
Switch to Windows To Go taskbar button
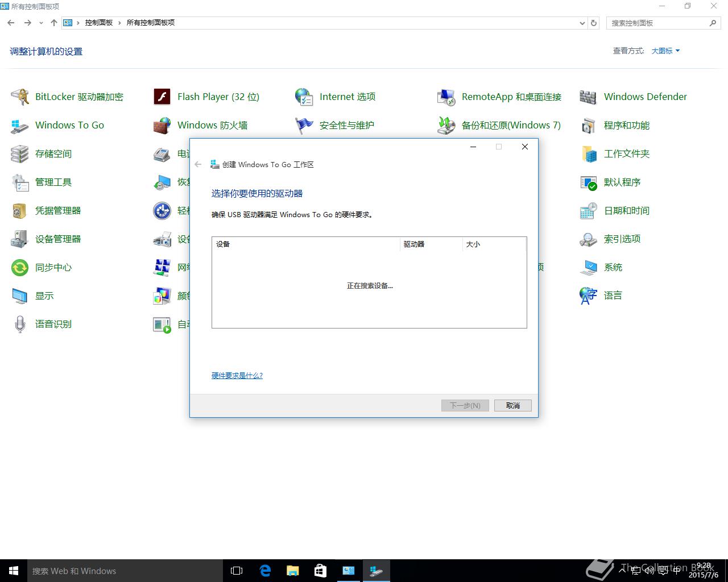(x=377, y=571)
